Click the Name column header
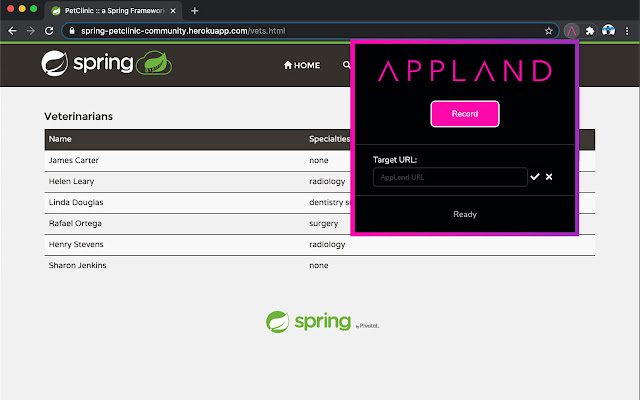Screen dimensions: 640x400 click(x=60, y=139)
